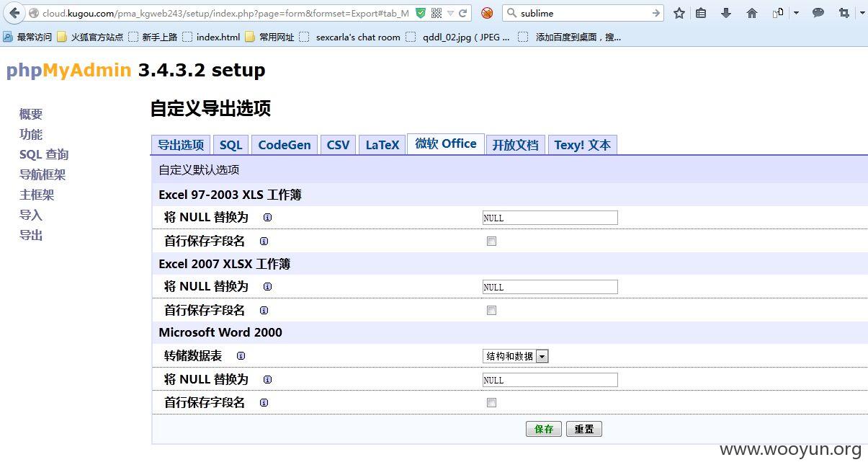Click the Word 2000 NULL replacement field

click(550, 380)
